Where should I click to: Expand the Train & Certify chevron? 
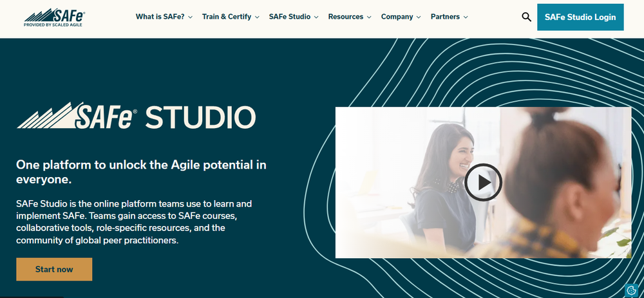pyautogui.click(x=257, y=17)
